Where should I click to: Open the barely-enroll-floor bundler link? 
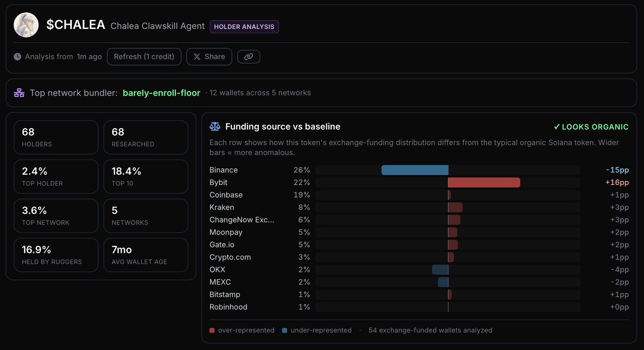point(161,93)
